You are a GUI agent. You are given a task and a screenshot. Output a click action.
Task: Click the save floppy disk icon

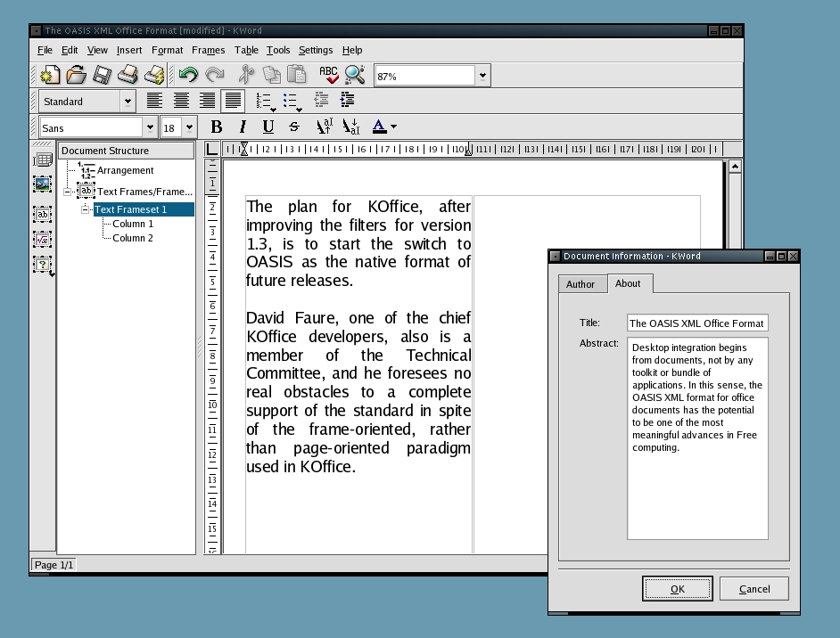tap(103, 76)
